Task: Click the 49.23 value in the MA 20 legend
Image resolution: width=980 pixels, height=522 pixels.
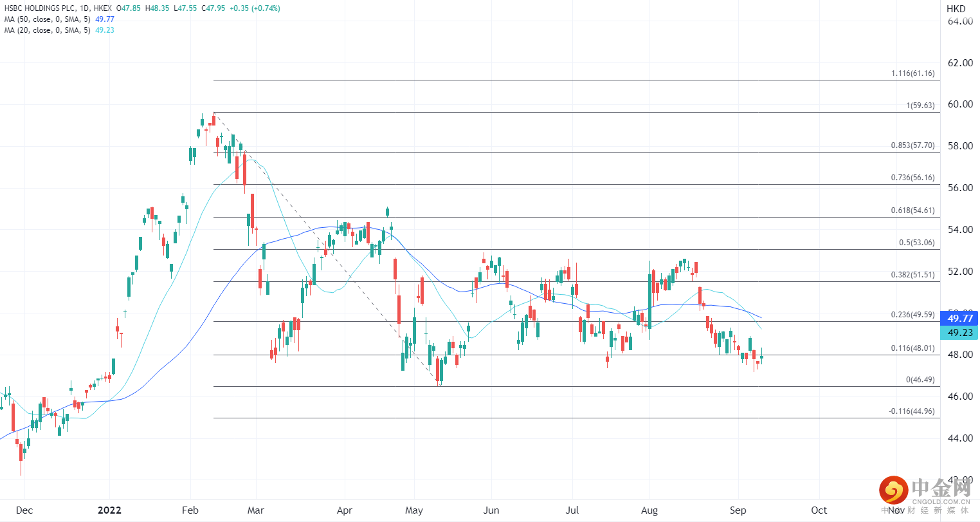Action: click(x=105, y=30)
